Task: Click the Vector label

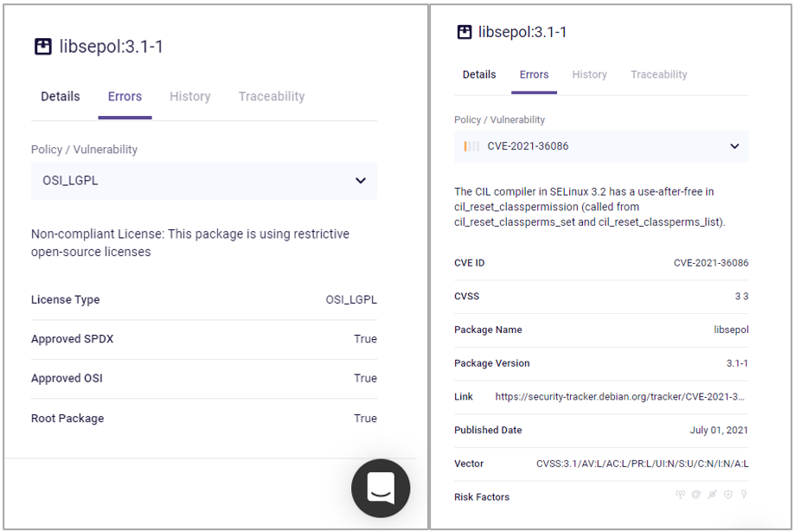Action: click(469, 464)
